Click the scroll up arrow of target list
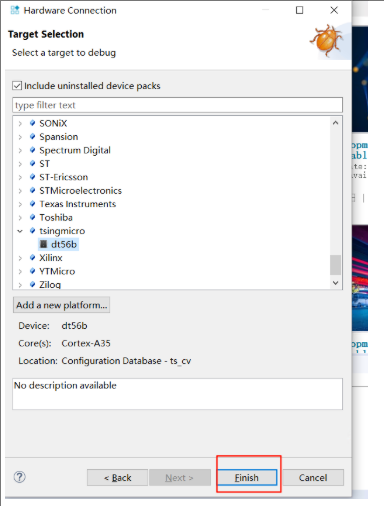The width and height of the screenshot is (384, 506). click(x=335, y=123)
